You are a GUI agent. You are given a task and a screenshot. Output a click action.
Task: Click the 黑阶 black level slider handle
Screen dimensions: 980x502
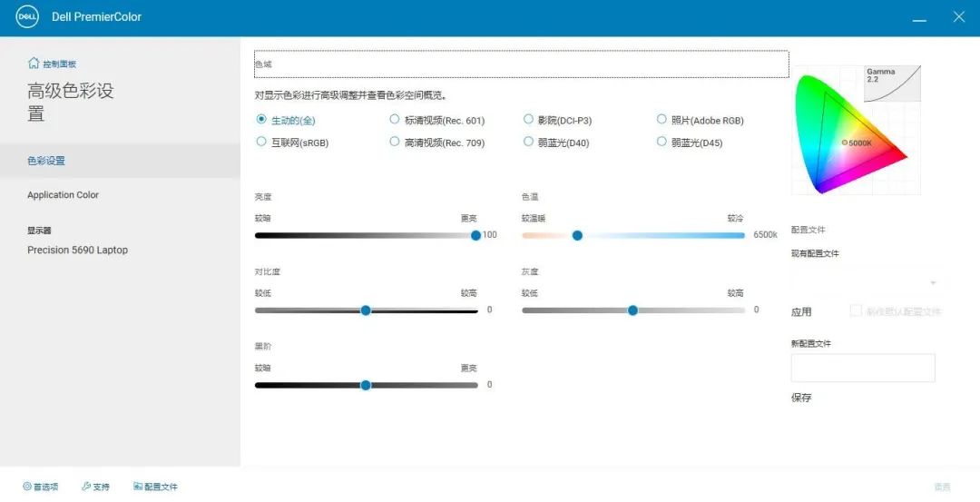[x=366, y=385]
